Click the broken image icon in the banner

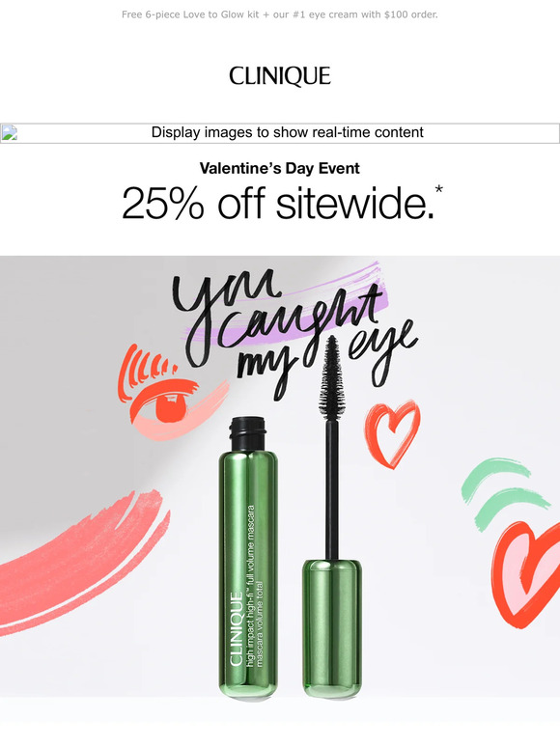pos(9,133)
